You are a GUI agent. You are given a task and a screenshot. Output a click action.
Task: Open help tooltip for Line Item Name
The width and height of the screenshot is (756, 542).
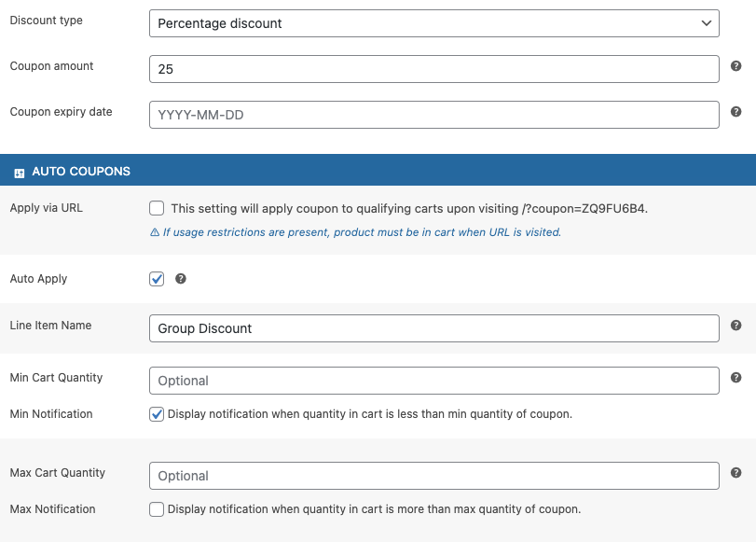(735, 326)
